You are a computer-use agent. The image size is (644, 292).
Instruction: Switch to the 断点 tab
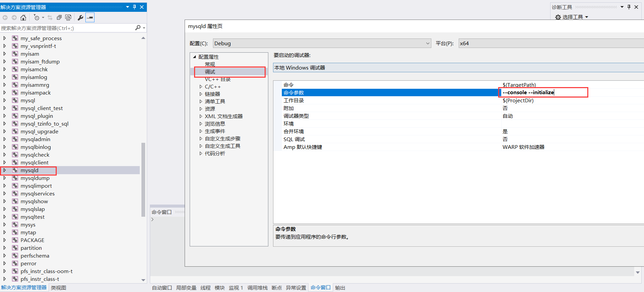point(277,288)
